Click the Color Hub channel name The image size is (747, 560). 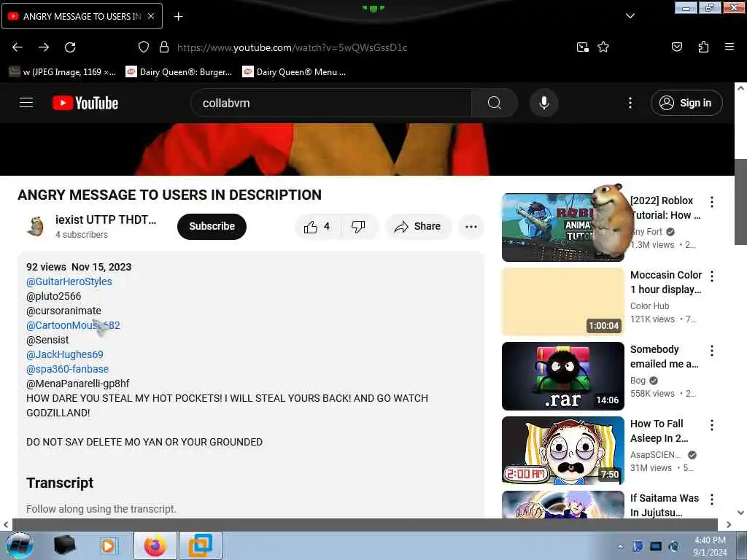(x=649, y=306)
